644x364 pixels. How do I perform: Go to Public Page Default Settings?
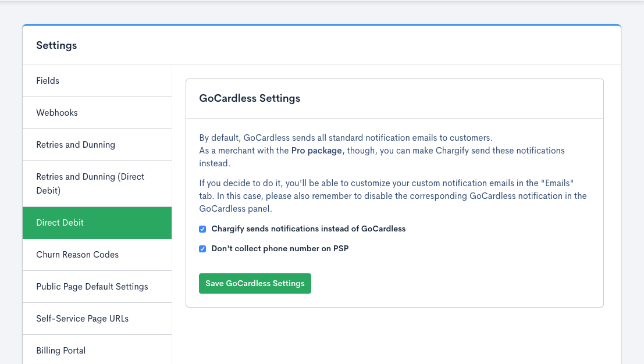click(97, 287)
